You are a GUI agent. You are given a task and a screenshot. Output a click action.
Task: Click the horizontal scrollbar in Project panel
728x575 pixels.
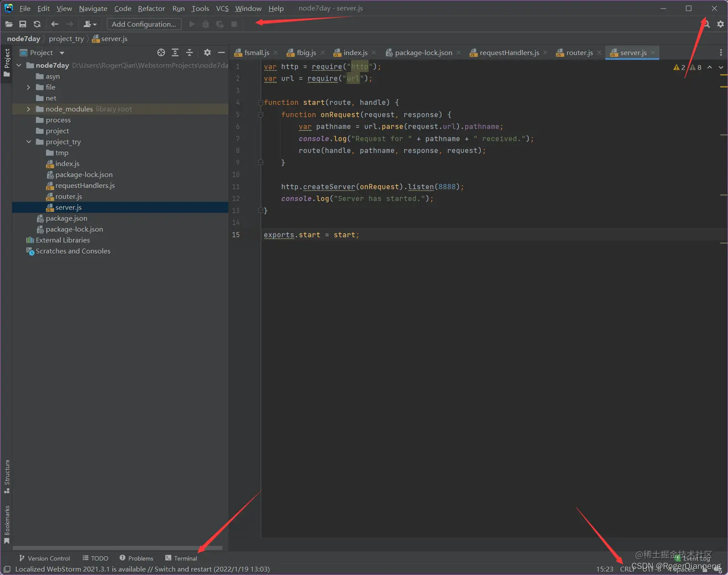[117, 548]
